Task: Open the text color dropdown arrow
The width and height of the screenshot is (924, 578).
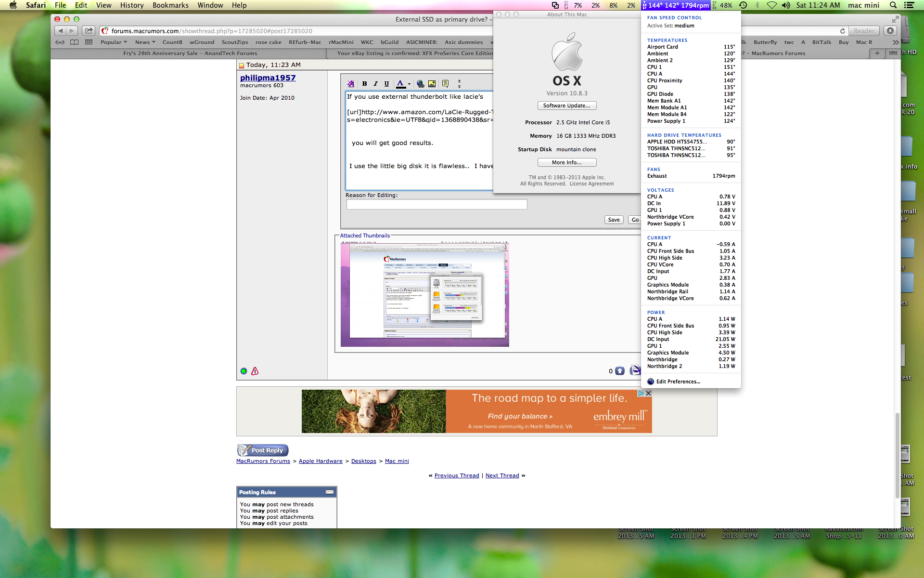Action: (x=409, y=84)
